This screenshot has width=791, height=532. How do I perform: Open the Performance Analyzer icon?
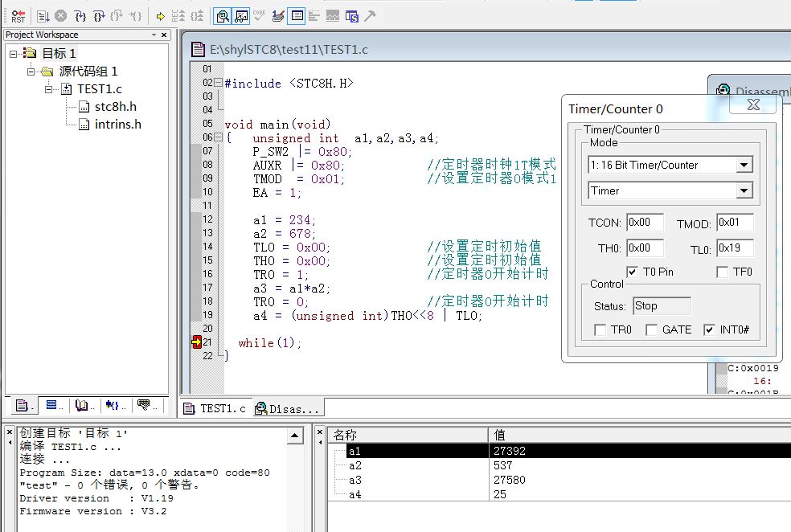(314, 16)
